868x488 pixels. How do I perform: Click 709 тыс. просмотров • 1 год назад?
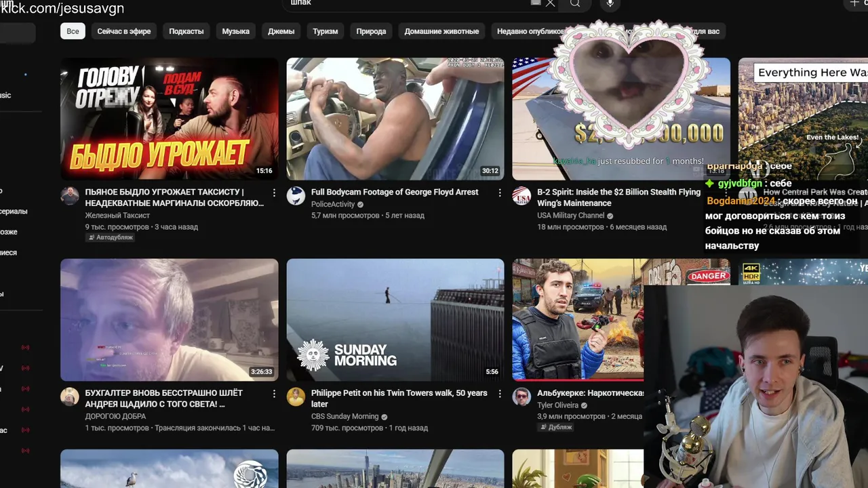[370, 428]
